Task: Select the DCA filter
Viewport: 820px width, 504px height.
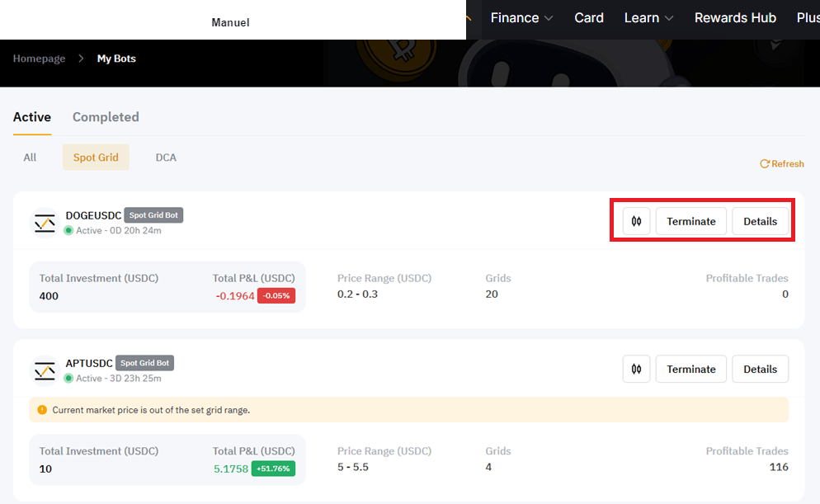Action: point(166,157)
